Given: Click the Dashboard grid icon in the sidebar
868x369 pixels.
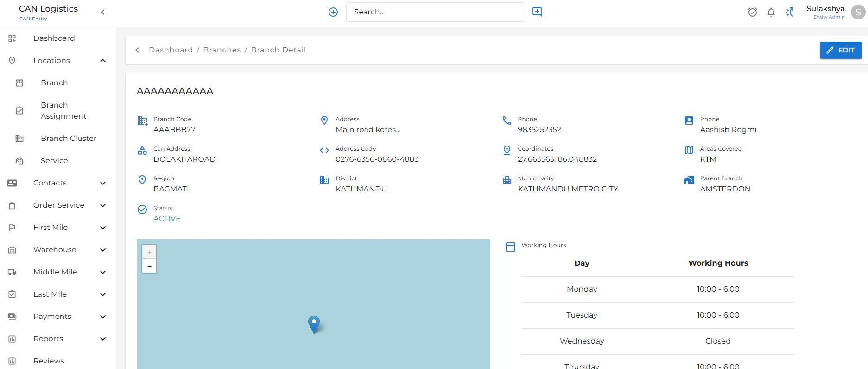Looking at the screenshot, I should 12,38.
